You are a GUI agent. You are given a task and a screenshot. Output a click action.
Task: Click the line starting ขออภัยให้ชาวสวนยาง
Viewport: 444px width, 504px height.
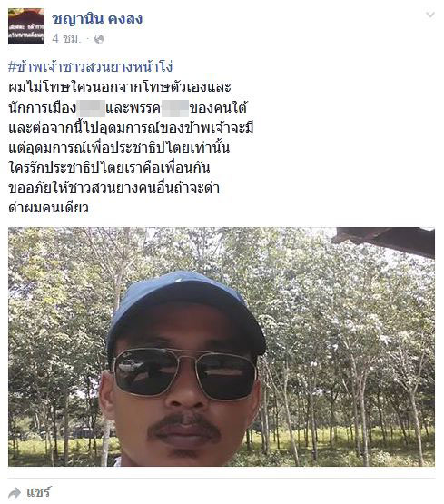coord(114,188)
